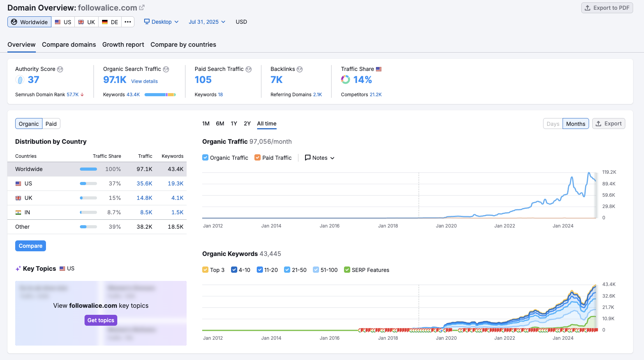Click Worldwide 100% traffic share bar
Screen dimensions: 644x360
(88, 169)
